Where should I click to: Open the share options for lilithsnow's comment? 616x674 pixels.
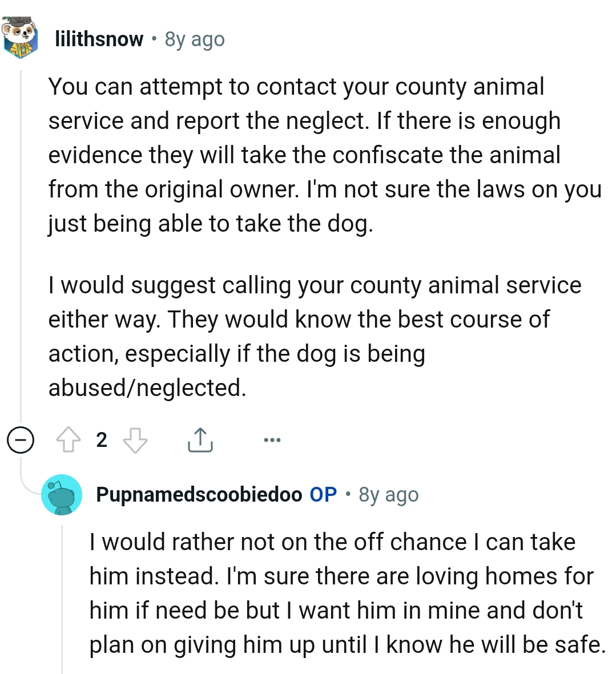pos(200,439)
